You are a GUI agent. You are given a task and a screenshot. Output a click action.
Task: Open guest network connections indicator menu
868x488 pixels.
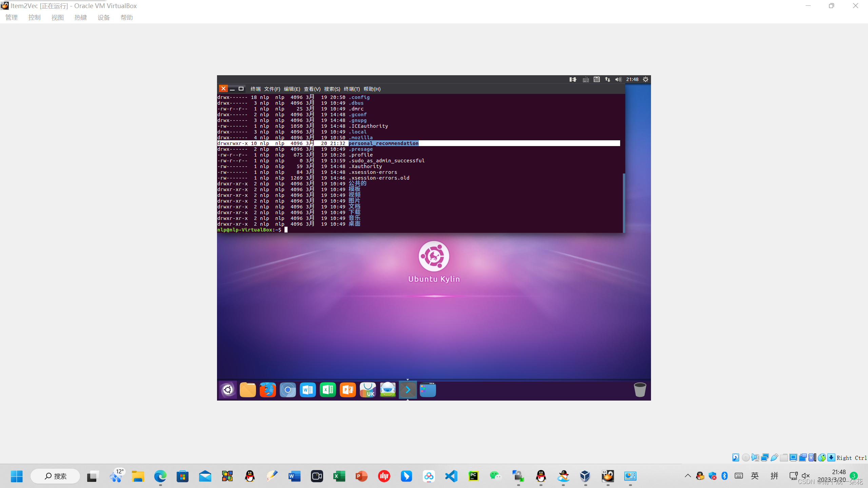607,79
